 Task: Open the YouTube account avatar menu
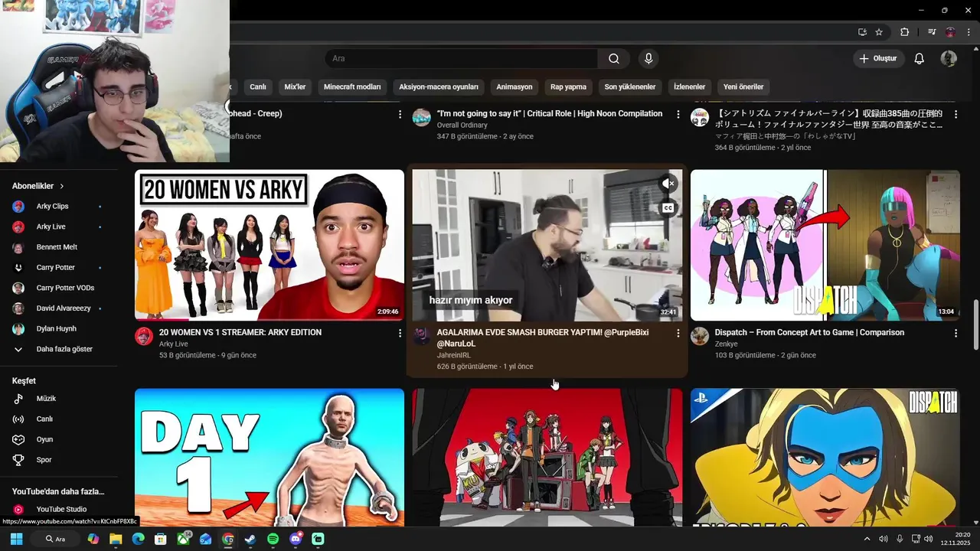pos(949,59)
